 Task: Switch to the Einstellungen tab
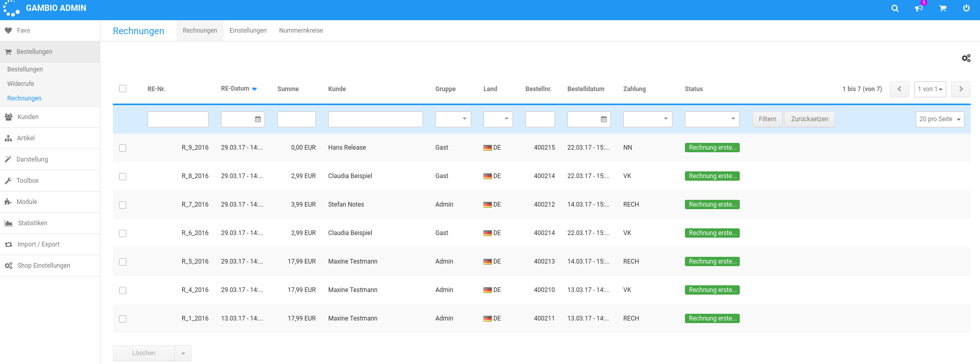248,31
